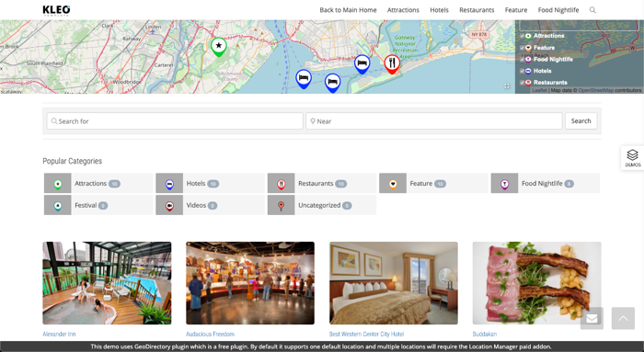Open the Demos layers side icon
The width and height of the screenshot is (644, 352).
(632, 157)
